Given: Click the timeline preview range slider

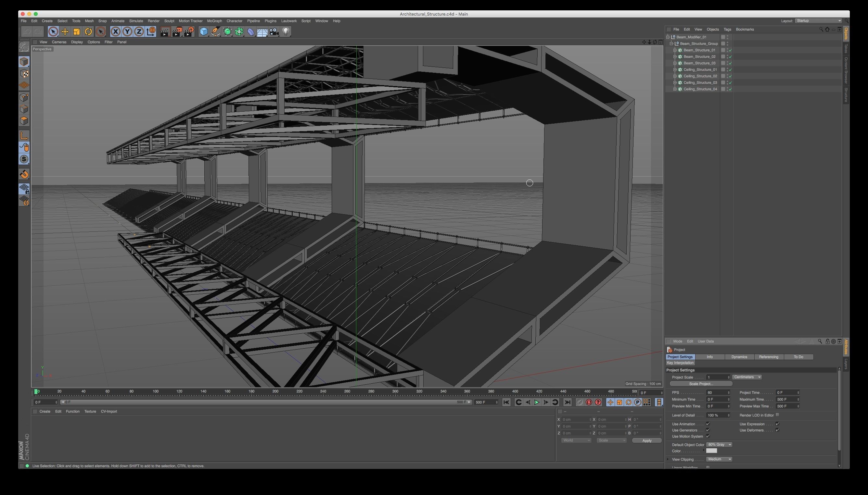Looking at the screenshot, I should point(266,402).
